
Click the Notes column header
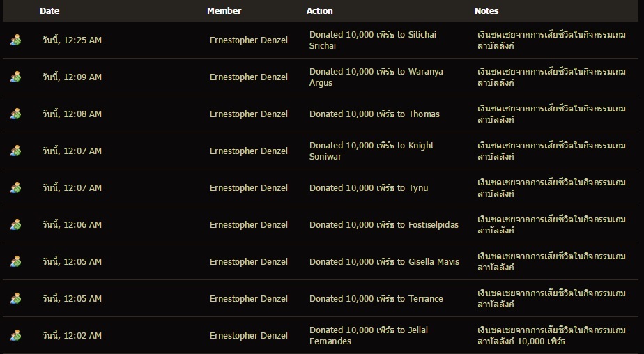point(486,11)
